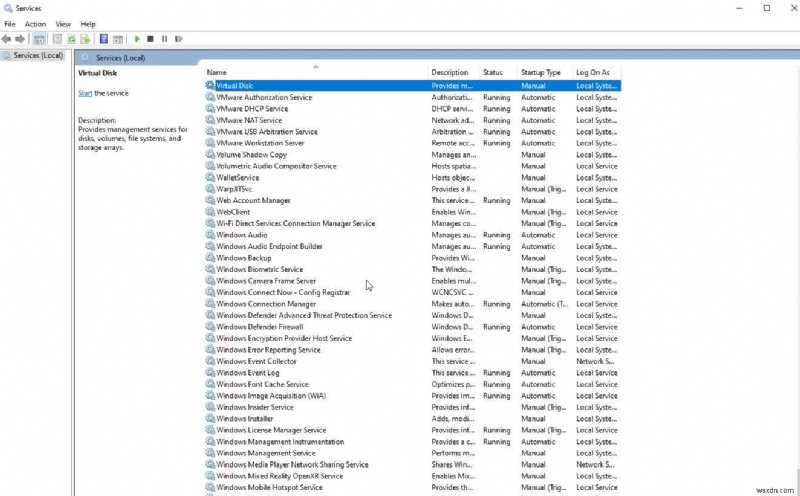Select the Windows Error Reporting Service row
Viewport: 800px width, 496px height.
(x=413, y=350)
